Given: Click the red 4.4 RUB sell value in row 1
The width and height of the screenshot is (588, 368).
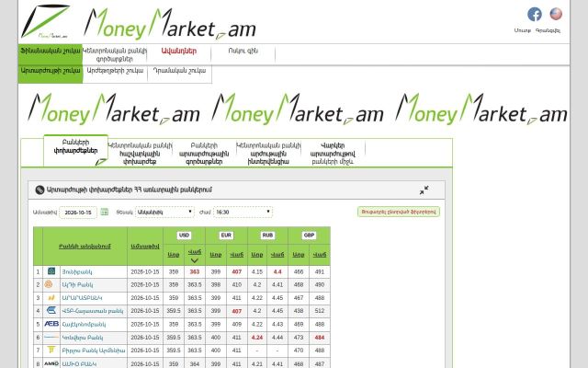Looking at the screenshot, I should pyautogui.click(x=277, y=271).
